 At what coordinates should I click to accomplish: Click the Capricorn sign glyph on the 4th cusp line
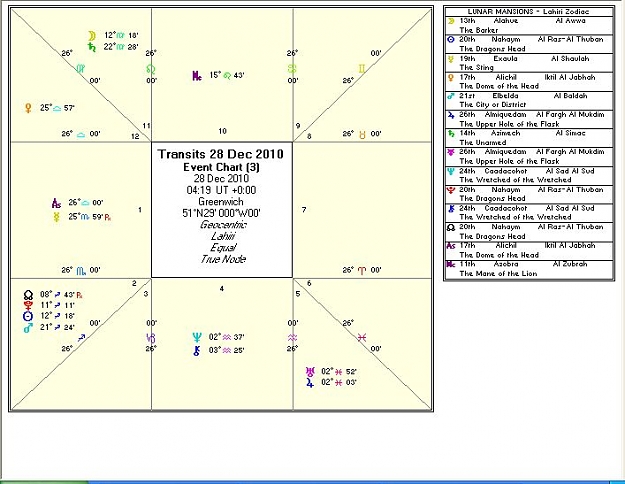151,338
